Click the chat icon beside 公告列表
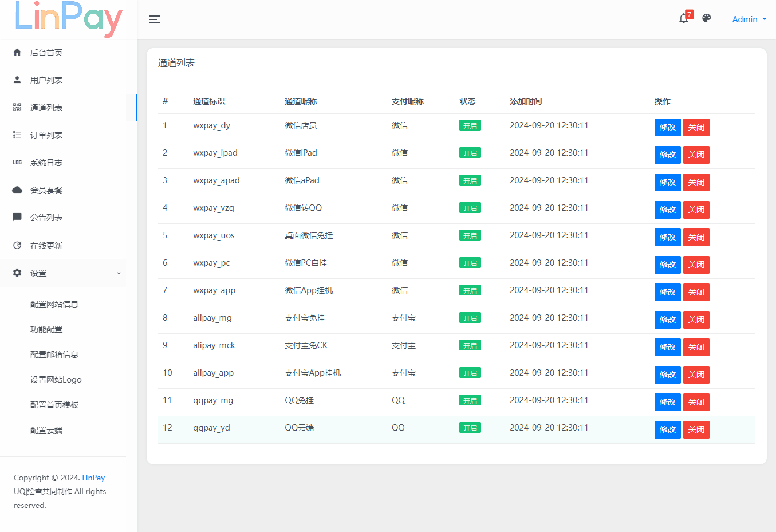 coord(17,217)
